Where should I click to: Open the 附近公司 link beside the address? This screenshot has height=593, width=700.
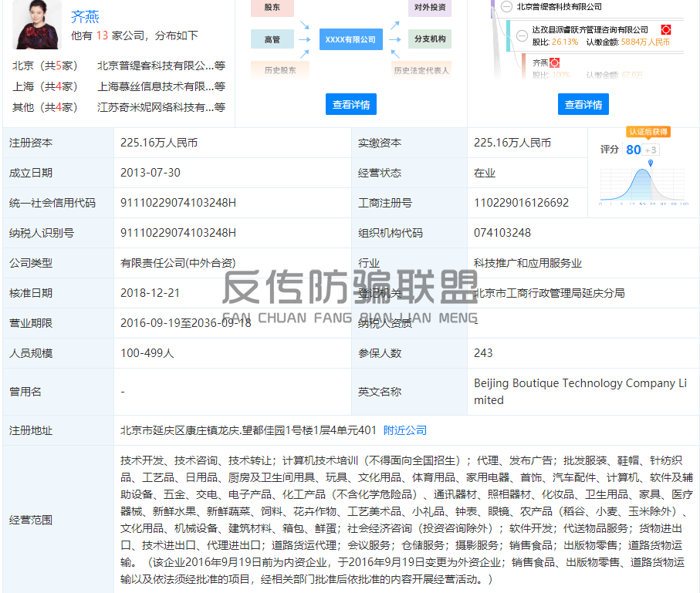click(x=404, y=430)
